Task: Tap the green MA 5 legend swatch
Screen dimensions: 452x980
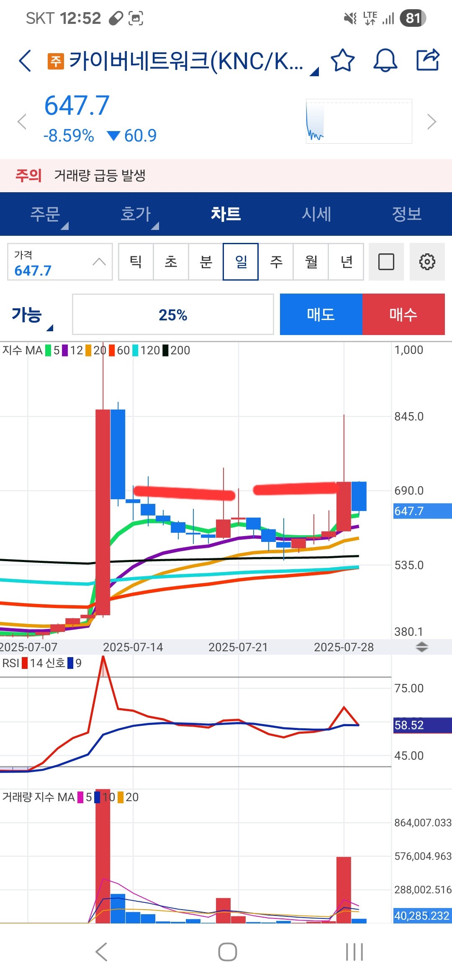Action: pos(49,350)
